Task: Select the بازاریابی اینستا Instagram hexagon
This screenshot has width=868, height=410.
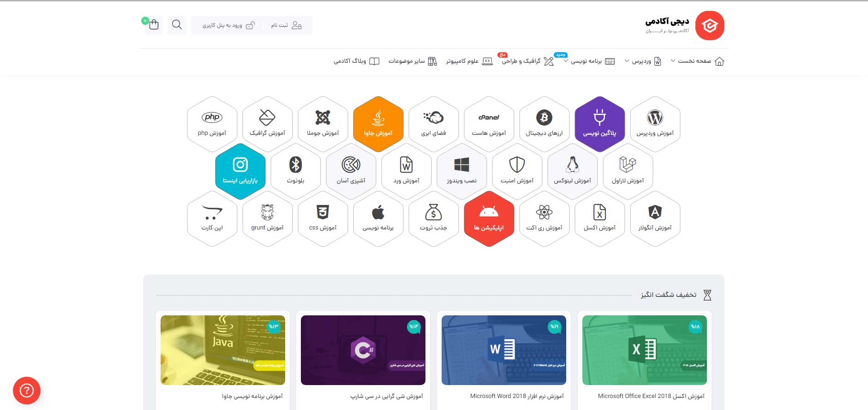Action: pyautogui.click(x=240, y=171)
